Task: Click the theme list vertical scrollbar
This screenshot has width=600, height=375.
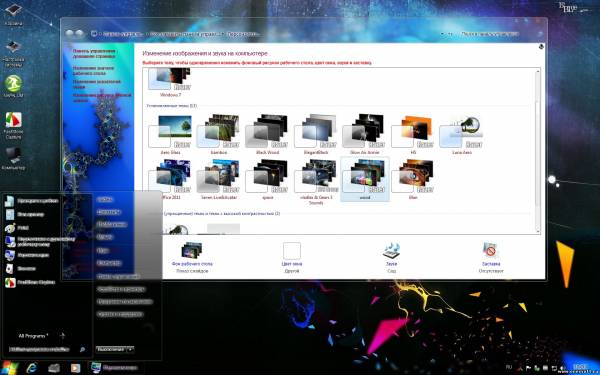Action: click(x=538, y=151)
